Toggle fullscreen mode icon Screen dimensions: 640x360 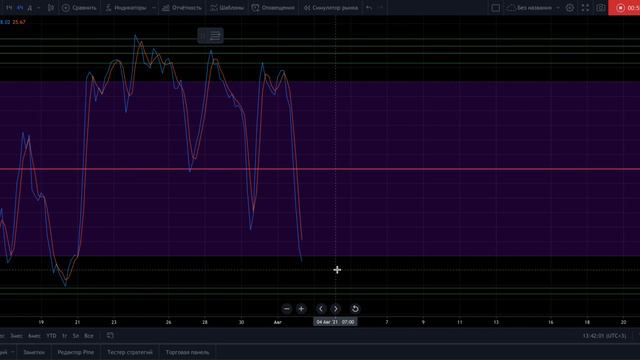[x=585, y=8]
